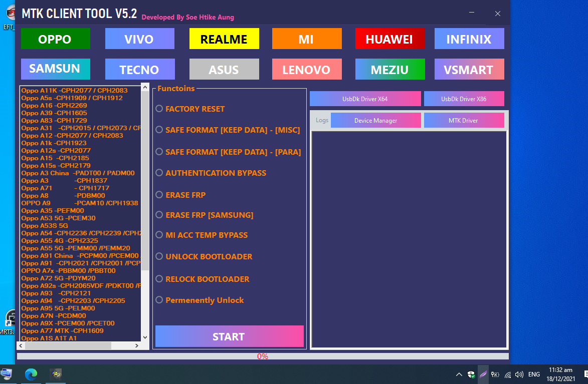Switch the ENG input language indicator
Image resolution: width=588 pixels, height=384 pixels.
tap(534, 374)
